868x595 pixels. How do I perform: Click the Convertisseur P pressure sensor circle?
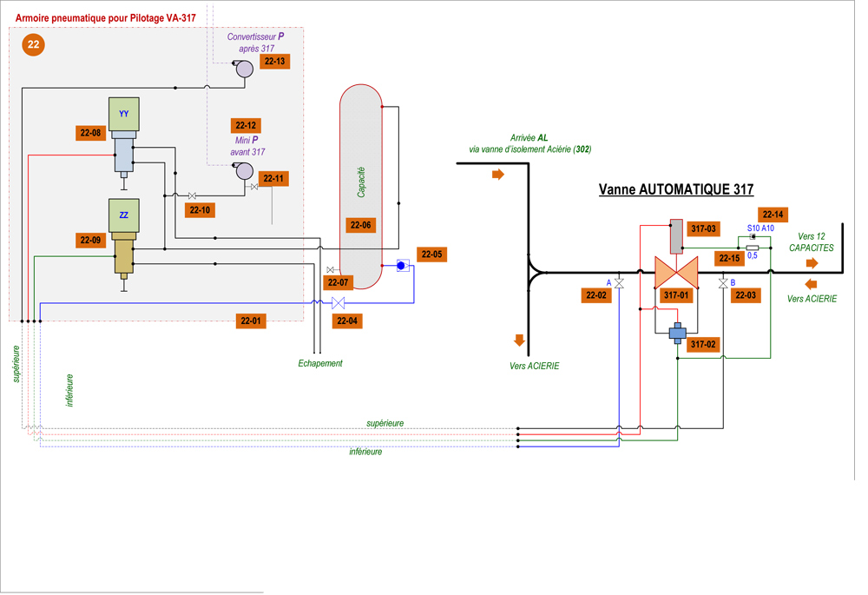(246, 69)
